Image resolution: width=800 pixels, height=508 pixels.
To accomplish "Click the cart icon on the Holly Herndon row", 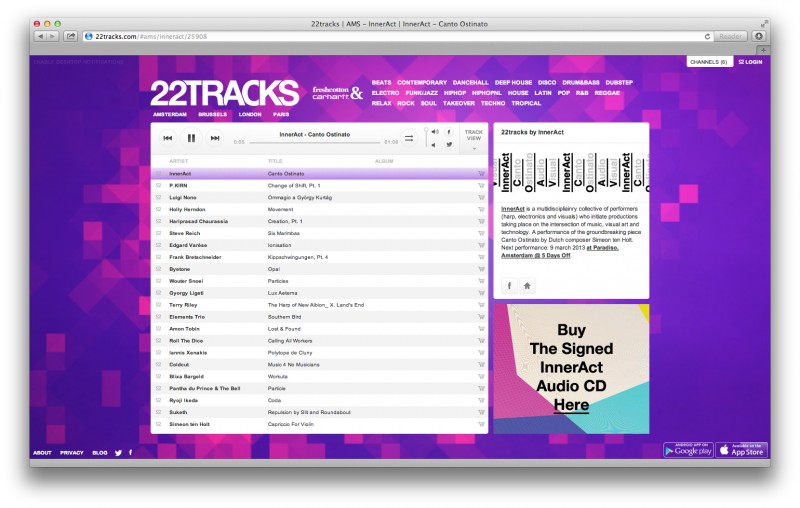I will (x=481, y=210).
